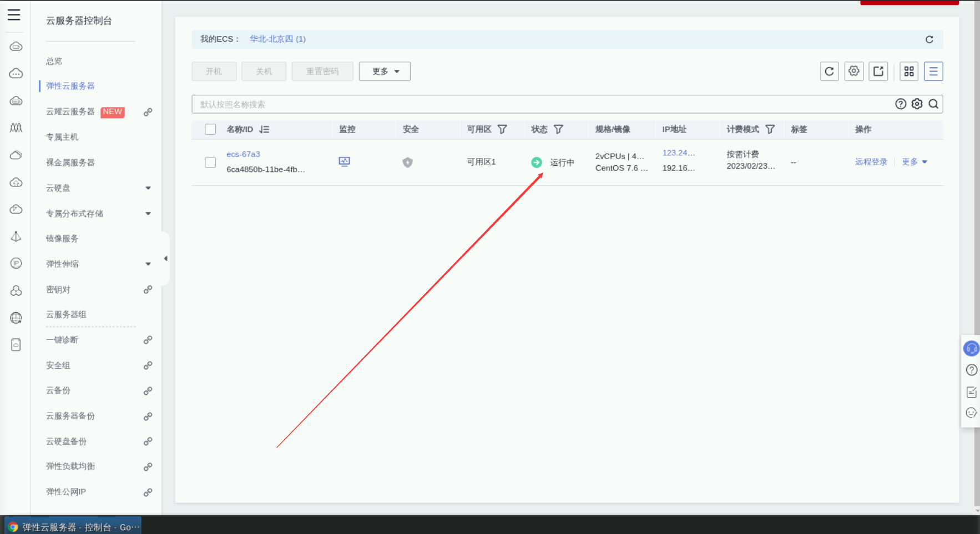Expand 云硬盘 submenu
980x534 pixels.
click(x=148, y=188)
